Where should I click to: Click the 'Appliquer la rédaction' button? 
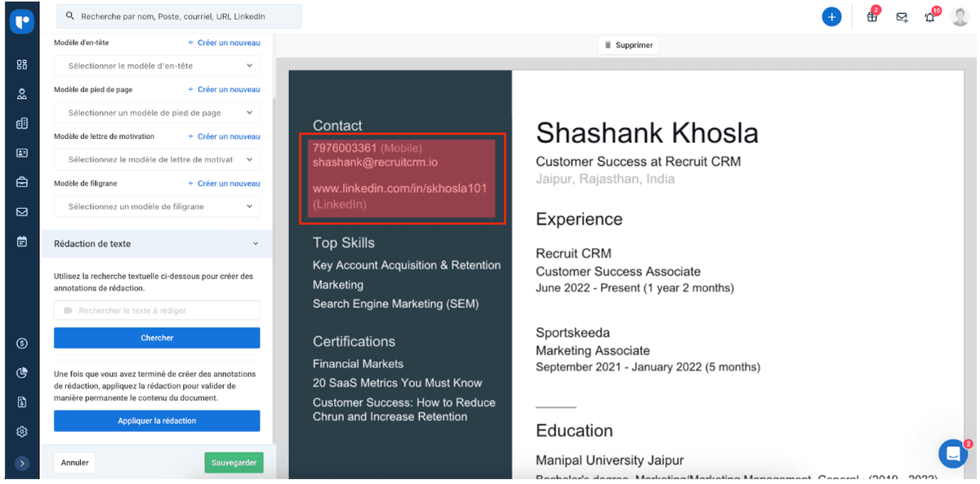pos(157,421)
